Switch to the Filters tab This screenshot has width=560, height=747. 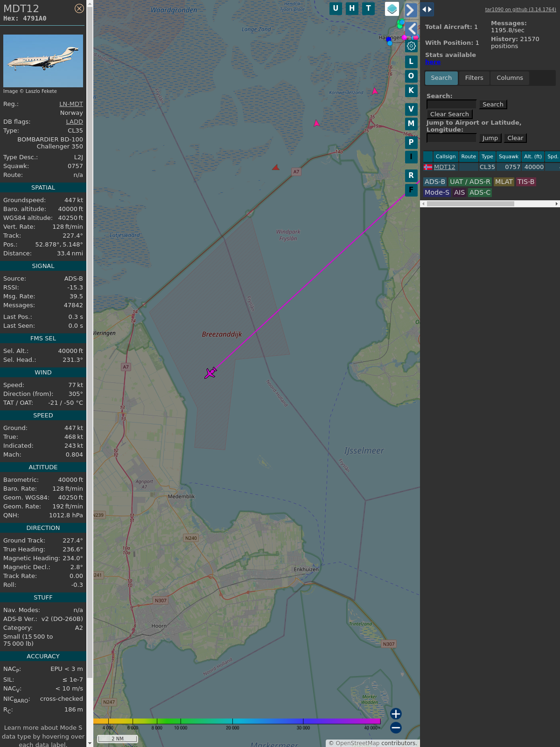pos(474,78)
